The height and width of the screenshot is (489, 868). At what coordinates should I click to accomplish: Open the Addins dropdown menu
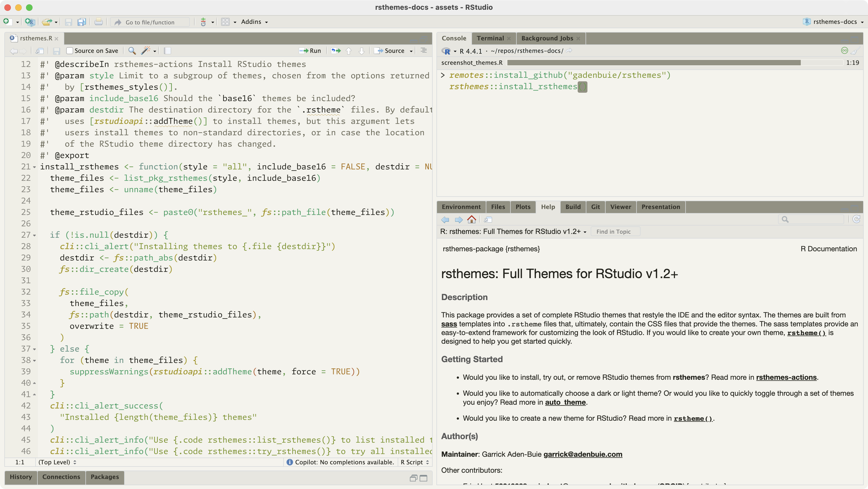[x=254, y=22]
